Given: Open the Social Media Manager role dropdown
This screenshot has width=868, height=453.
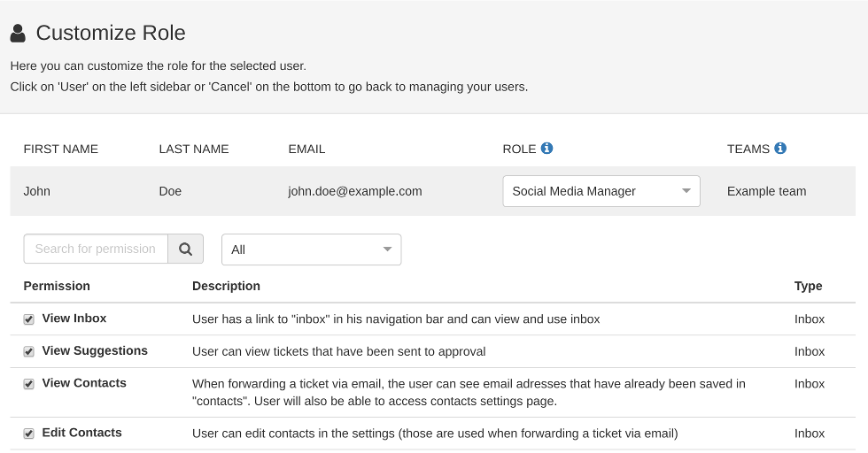Looking at the screenshot, I should point(601,191).
